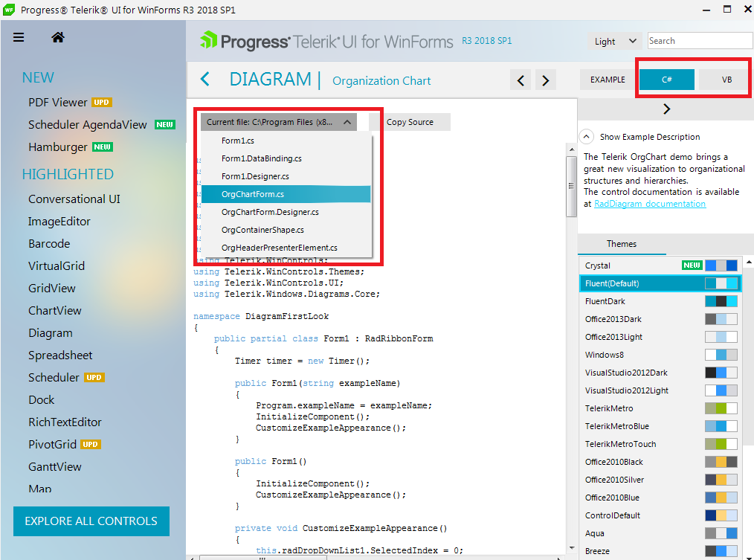
Task: Open Spreadsheet in sidebar
Action: 60,355
